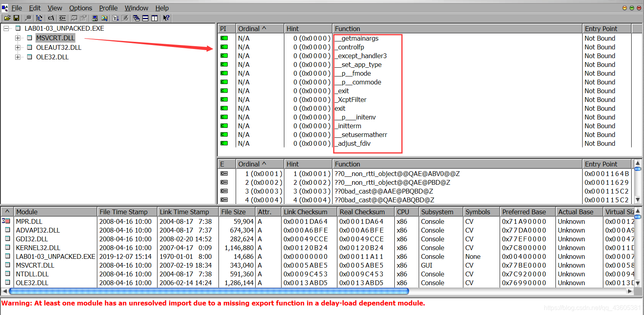Click the horizontal scrollbar thumb in module list
Viewport: 644px width, 315px height.
coord(209,291)
